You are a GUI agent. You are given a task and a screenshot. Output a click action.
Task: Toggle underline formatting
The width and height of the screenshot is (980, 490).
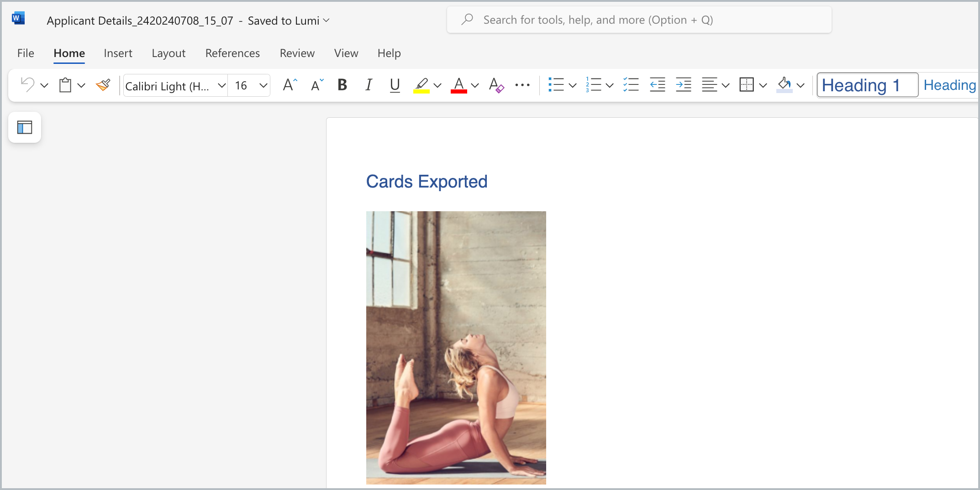pos(395,85)
